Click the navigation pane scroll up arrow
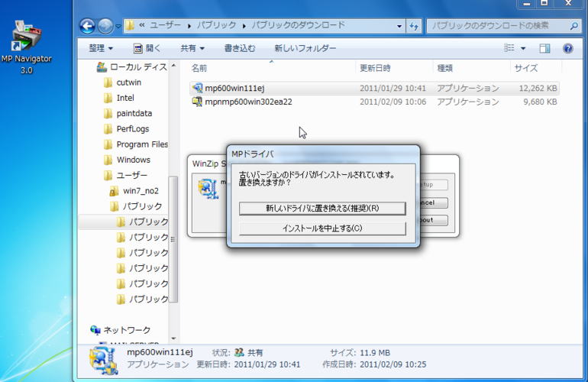This screenshot has height=382, width=588. click(173, 65)
